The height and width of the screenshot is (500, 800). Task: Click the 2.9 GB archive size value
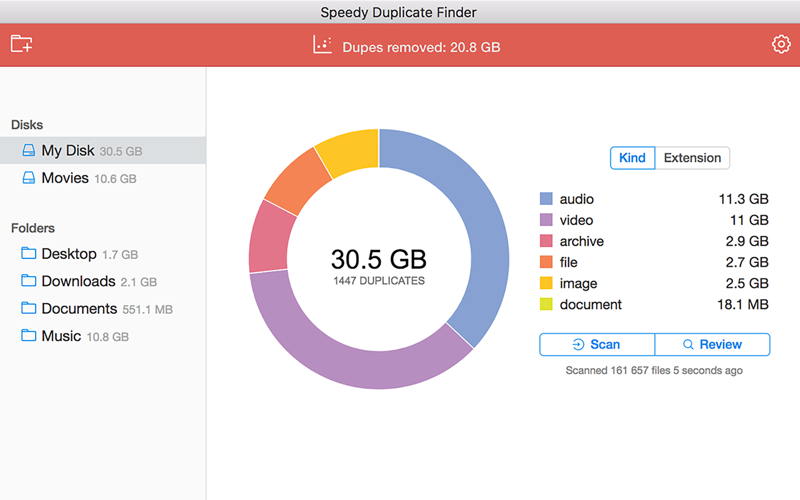[747, 241]
